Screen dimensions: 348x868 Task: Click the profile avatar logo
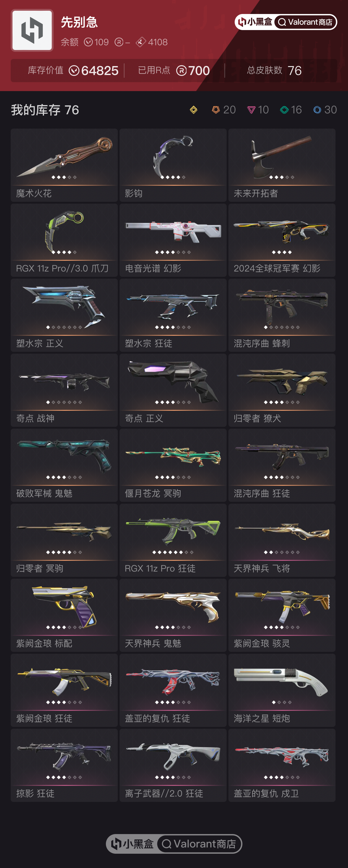pyautogui.click(x=32, y=30)
